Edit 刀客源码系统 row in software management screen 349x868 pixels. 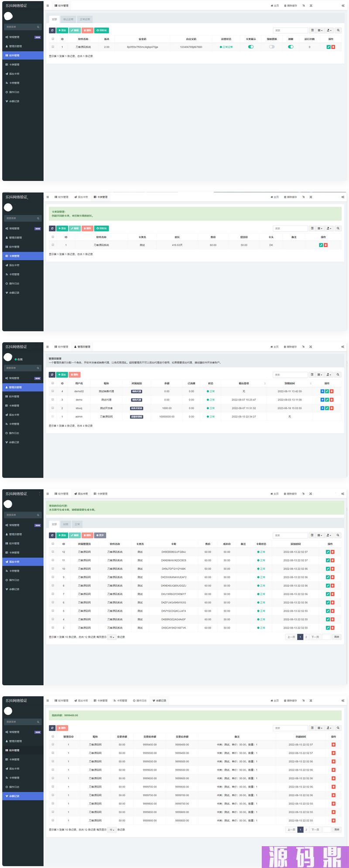[x=328, y=47]
